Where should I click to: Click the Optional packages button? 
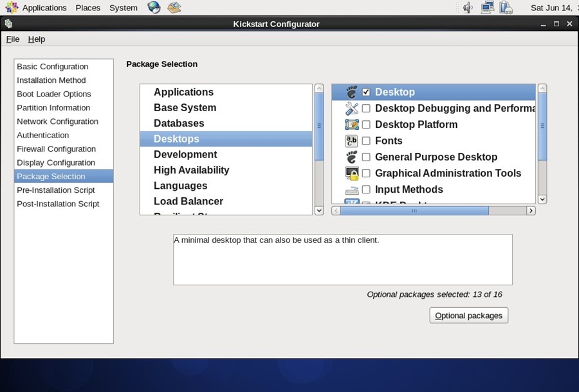(468, 315)
